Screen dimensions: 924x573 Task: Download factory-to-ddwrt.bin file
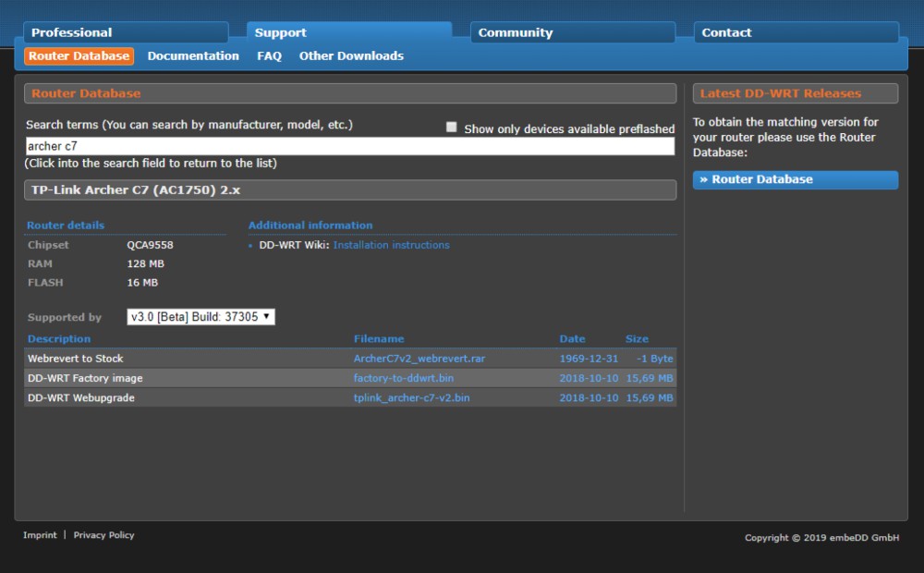(404, 378)
